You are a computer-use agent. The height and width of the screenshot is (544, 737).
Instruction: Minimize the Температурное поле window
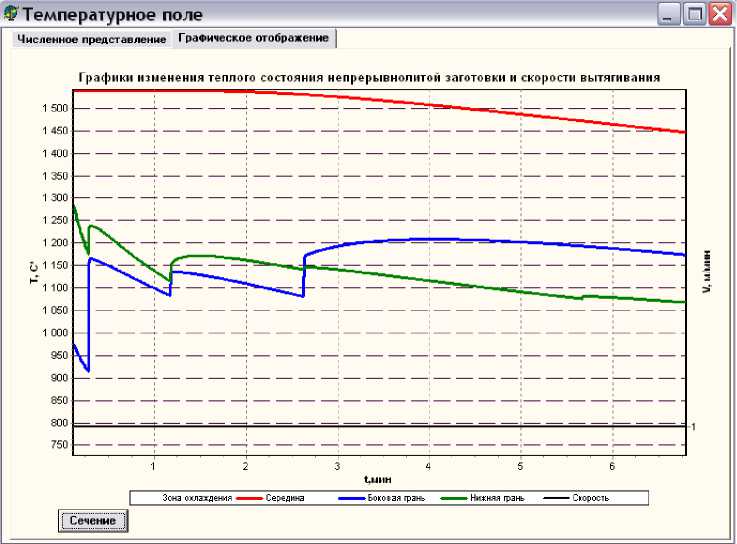[668, 14]
